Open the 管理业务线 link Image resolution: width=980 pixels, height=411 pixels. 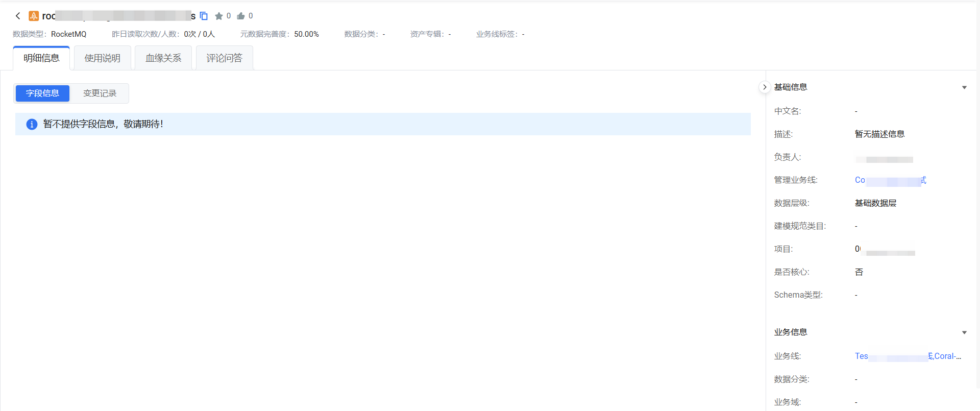click(891, 180)
